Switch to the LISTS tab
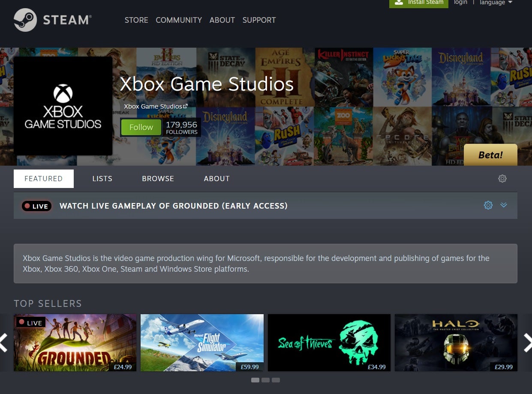The image size is (532, 394). point(102,179)
